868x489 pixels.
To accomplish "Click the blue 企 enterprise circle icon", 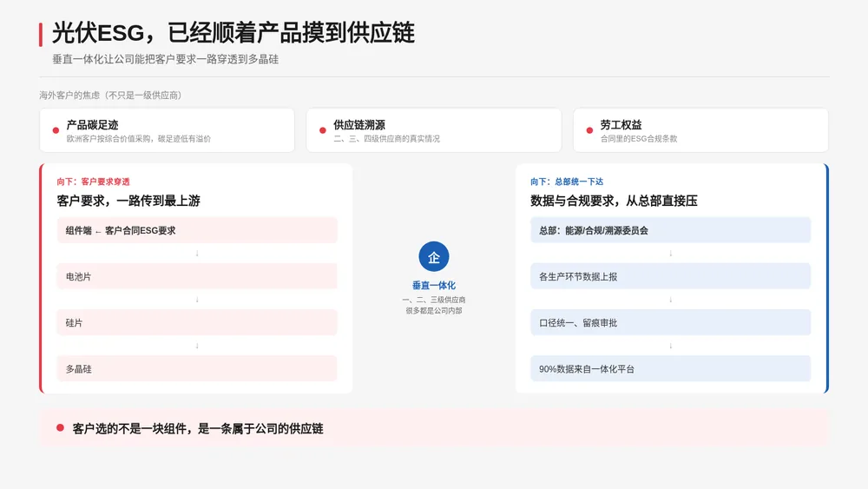I will [x=433, y=257].
